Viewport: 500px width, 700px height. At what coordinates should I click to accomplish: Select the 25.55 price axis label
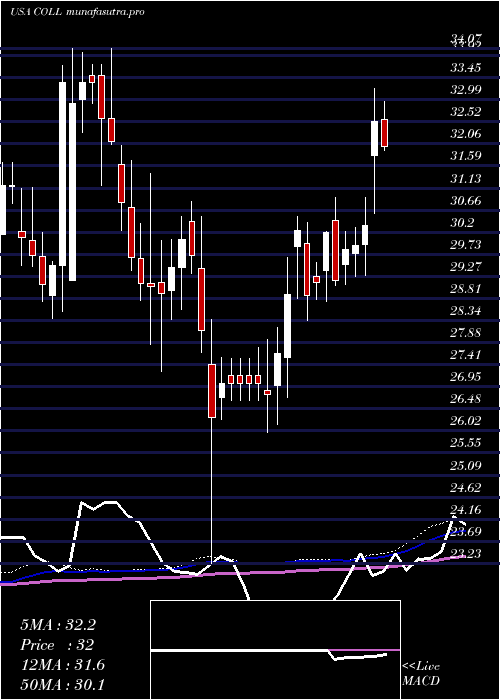466,443
